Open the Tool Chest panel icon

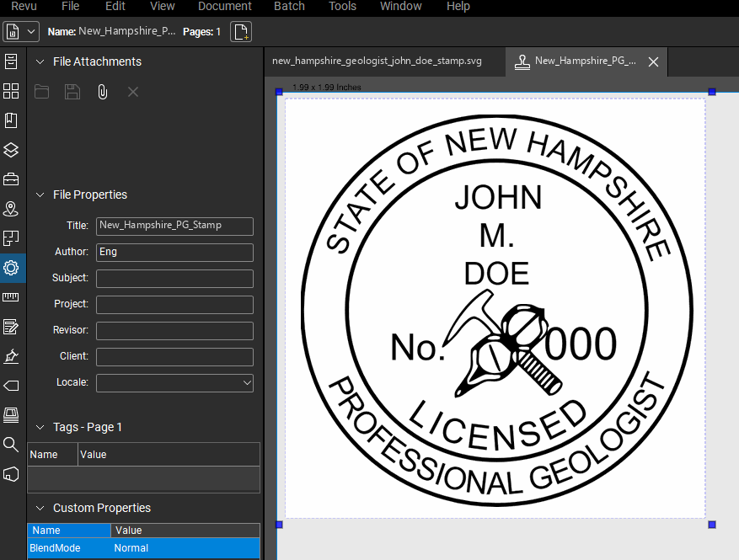pyautogui.click(x=11, y=179)
